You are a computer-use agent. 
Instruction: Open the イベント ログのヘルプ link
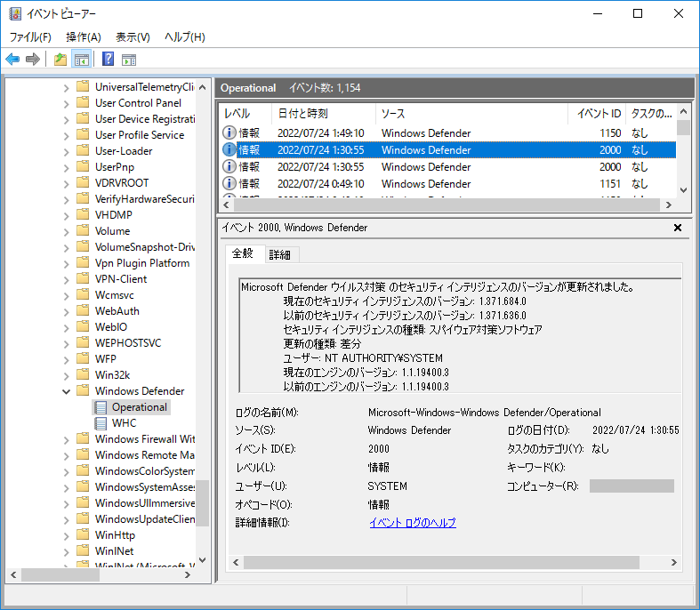pyautogui.click(x=413, y=523)
